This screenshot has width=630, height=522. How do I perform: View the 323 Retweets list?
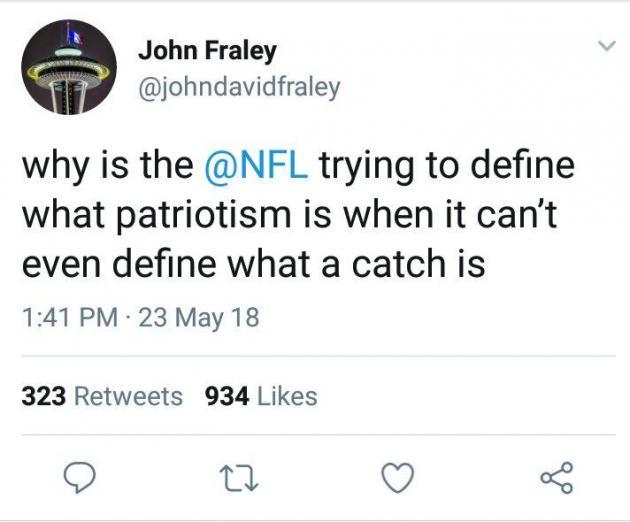[102, 396]
